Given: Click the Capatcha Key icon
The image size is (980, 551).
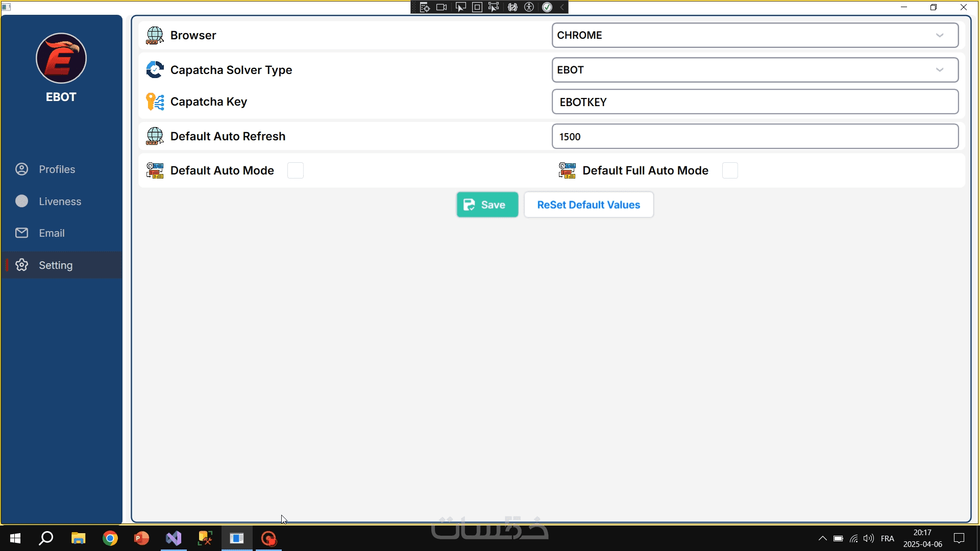Looking at the screenshot, I should (155, 102).
